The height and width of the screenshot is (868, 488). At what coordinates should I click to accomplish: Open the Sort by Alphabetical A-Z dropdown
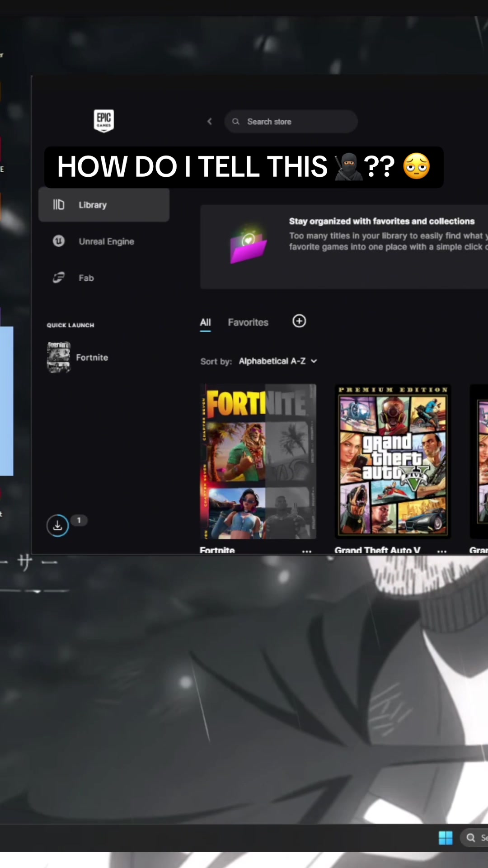pyautogui.click(x=278, y=361)
